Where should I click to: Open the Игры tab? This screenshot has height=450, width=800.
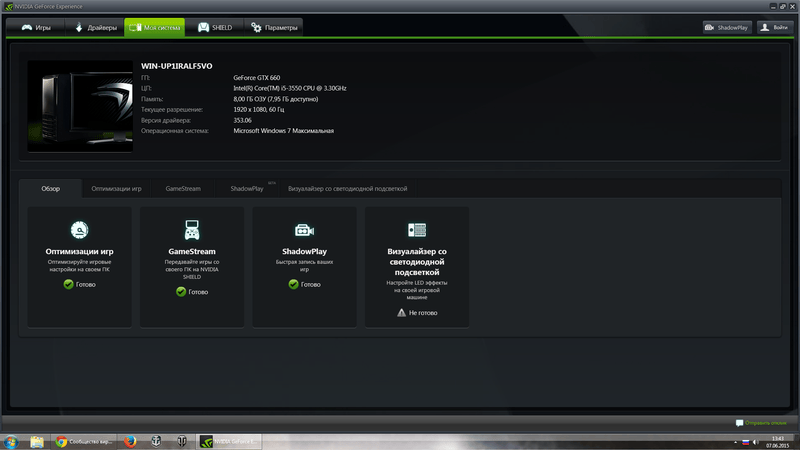36,28
